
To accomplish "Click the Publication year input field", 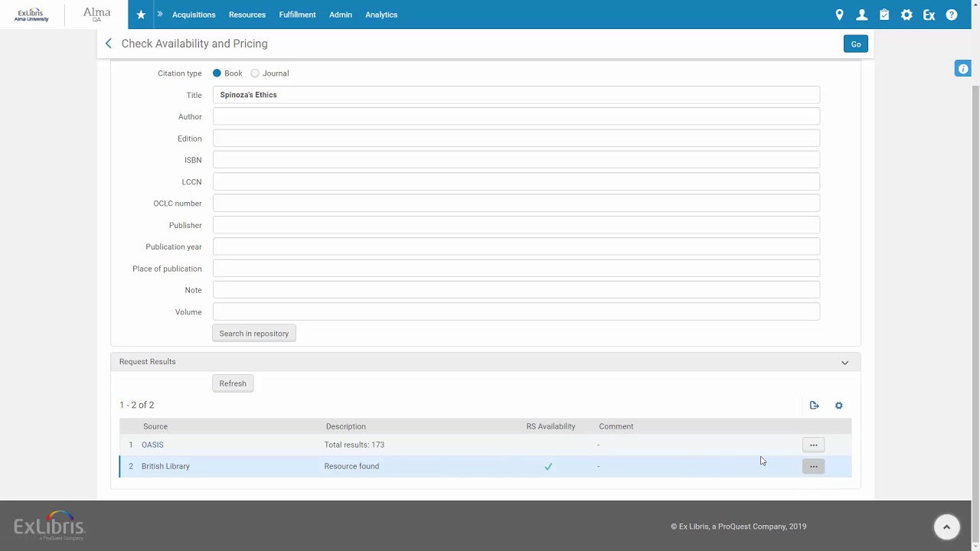I will 516,246.
